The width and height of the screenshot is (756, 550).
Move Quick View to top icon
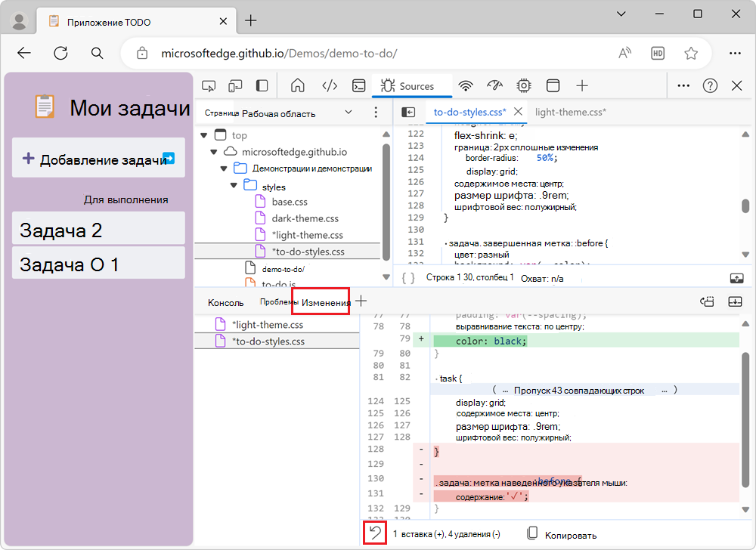[x=708, y=302]
